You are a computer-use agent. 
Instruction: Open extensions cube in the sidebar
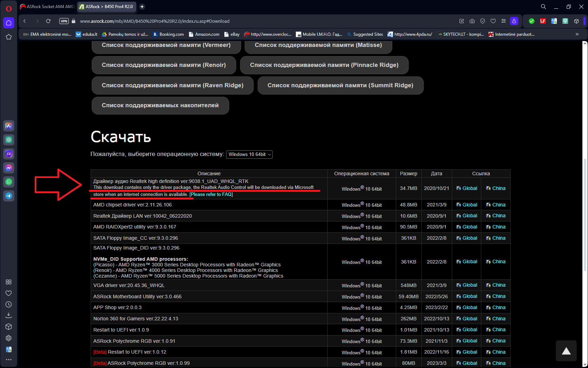pyautogui.click(x=9, y=327)
